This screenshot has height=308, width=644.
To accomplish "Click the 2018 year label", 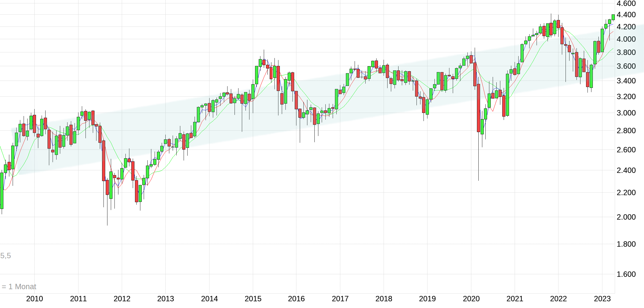I will (384, 299).
